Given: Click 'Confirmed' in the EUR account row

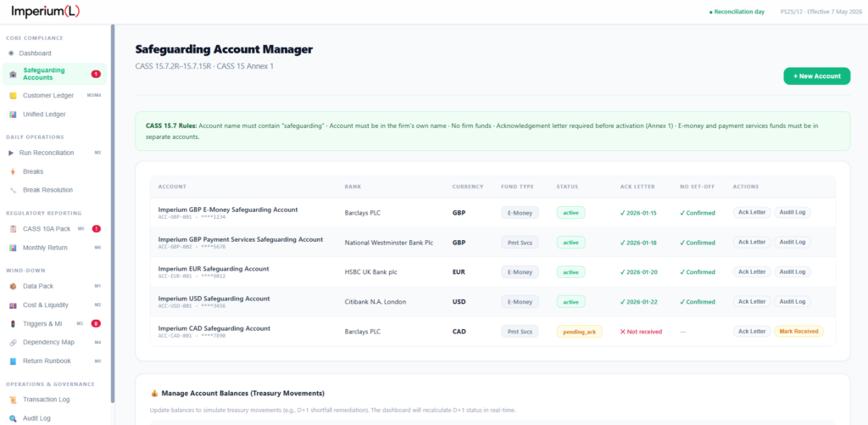Looking at the screenshot, I should (x=698, y=272).
